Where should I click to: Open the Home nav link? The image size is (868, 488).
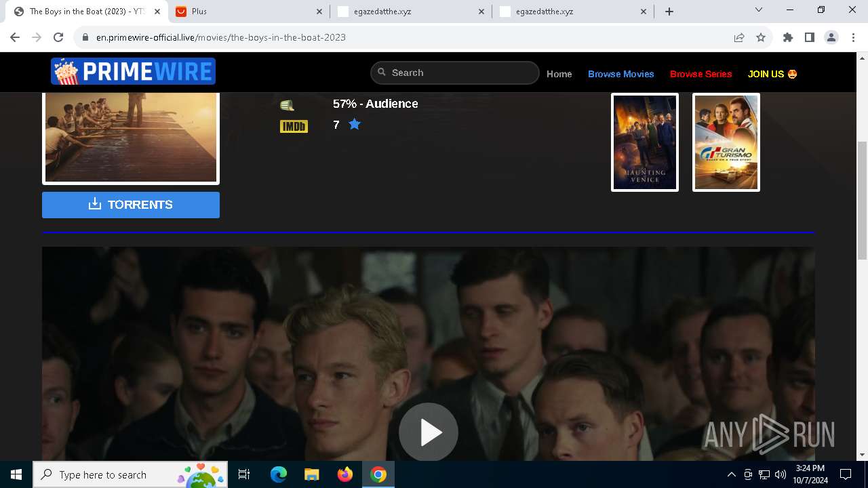(559, 74)
